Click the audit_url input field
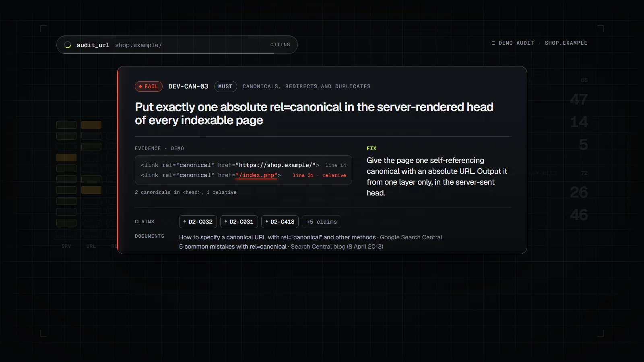The width and height of the screenshot is (644, 362). click(177, 45)
